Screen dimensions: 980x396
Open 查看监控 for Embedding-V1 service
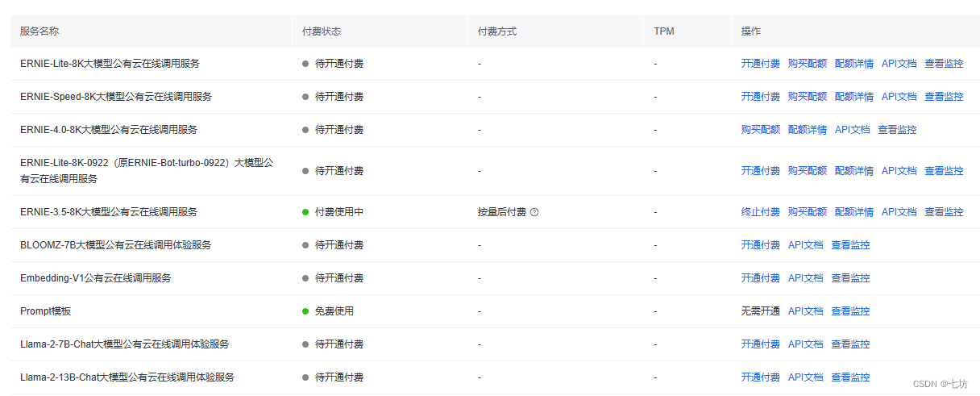click(x=850, y=278)
